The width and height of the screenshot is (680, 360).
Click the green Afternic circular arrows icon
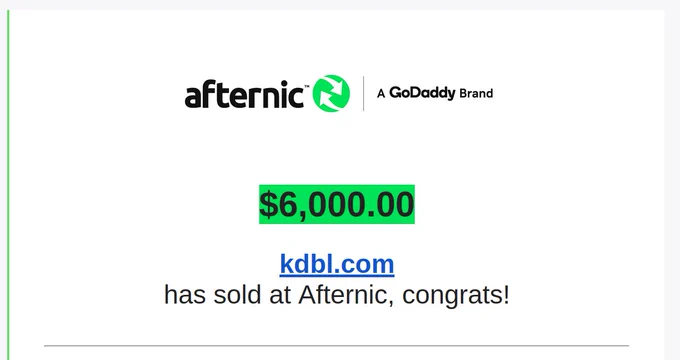[x=331, y=93]
